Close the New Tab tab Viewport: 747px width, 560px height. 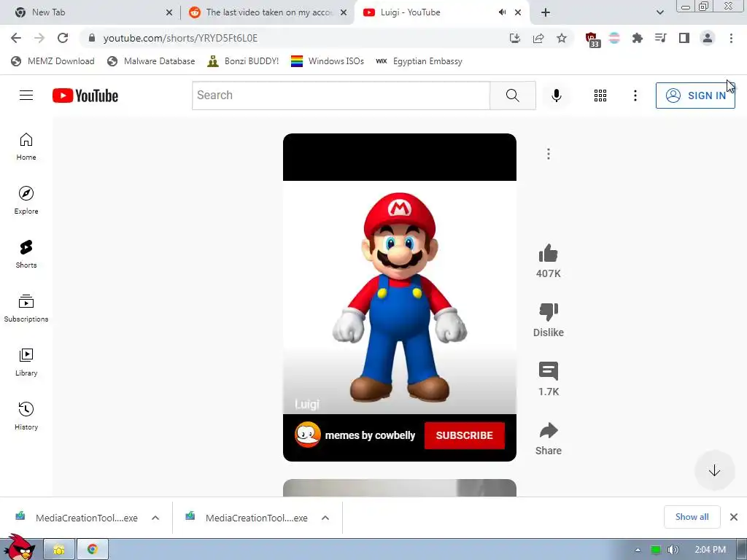[169, 12]
